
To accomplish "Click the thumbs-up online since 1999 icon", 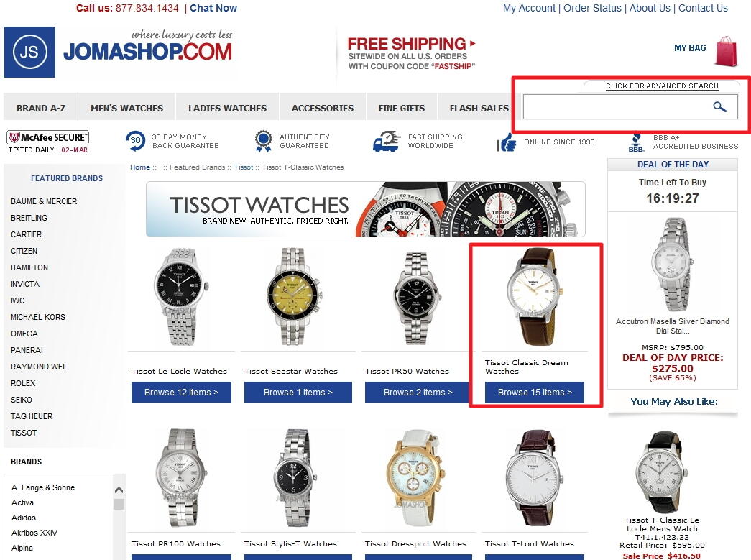I will (507, 142).
